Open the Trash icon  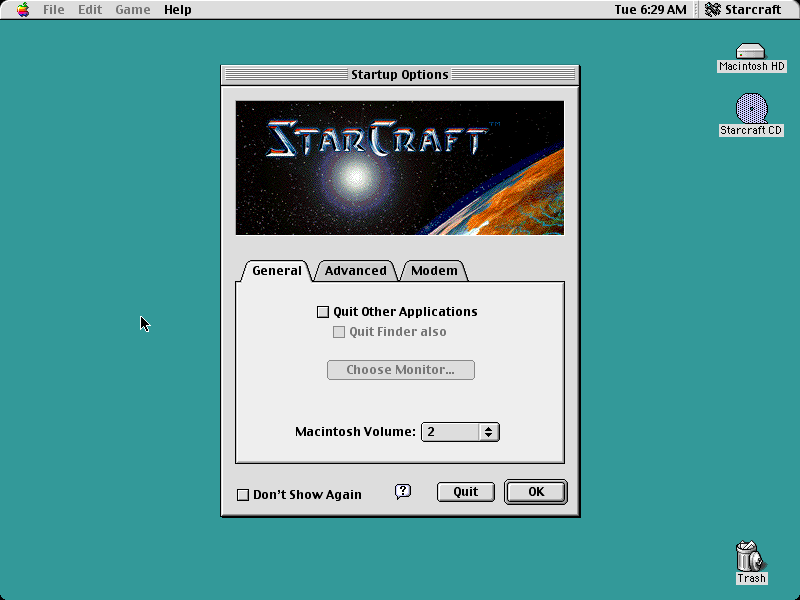pyautogui.click(x=748, y=557)
